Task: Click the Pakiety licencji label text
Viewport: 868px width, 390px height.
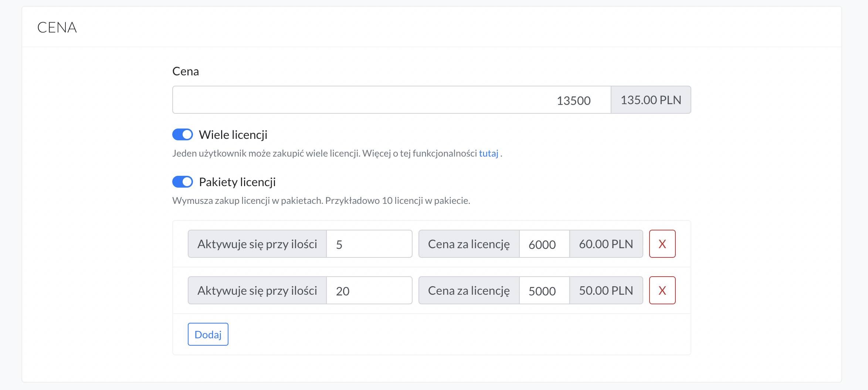Action: [x=237, y=182]
